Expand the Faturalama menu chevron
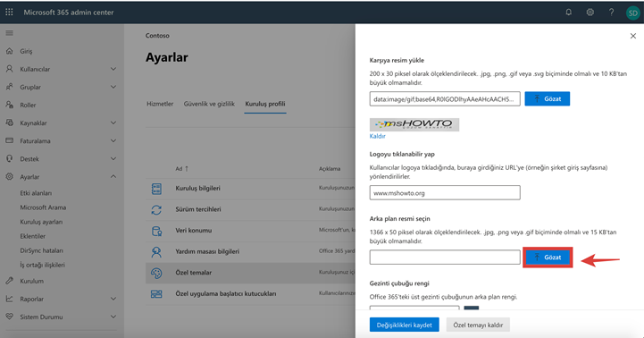The height and width of the screenshot is (338, 644). pos(113,140)
